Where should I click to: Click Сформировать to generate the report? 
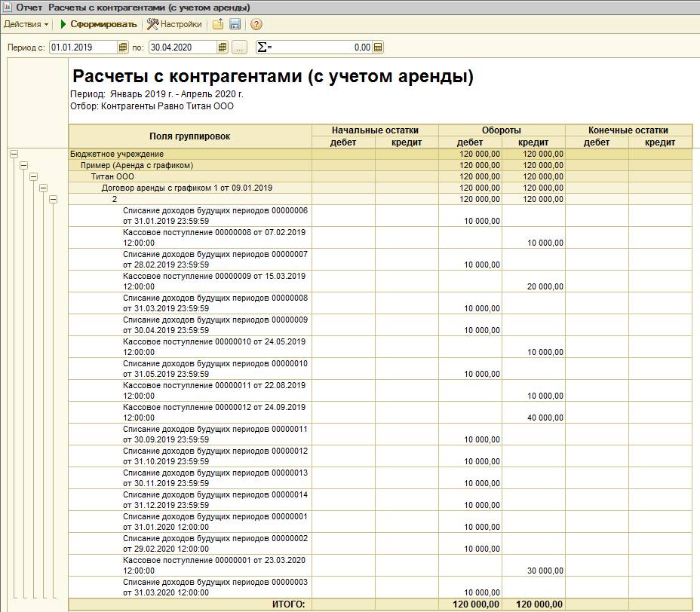click(x=98, y=24)
